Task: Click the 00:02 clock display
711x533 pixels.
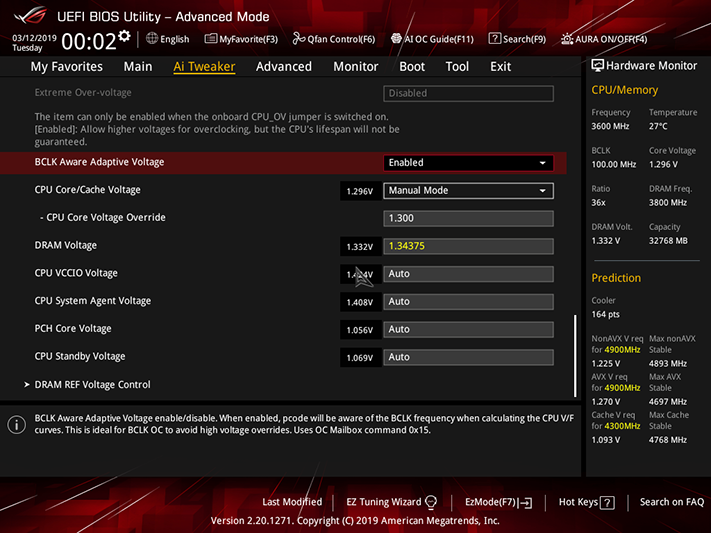Action: (x=89, y=42)
